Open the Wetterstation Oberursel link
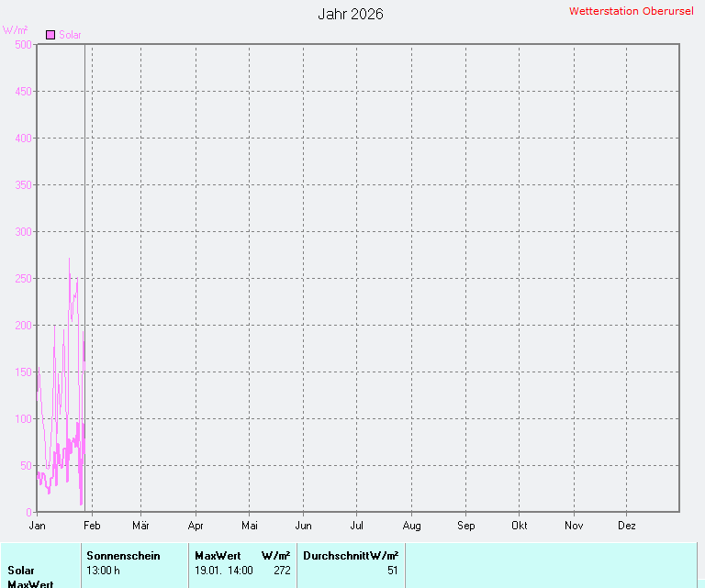The width and height of the screenshot is (705, 588). pos(631,11)
